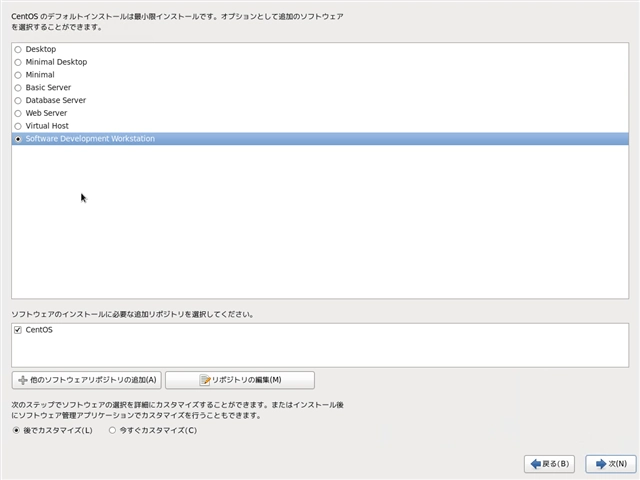Choose the Minimal Desktop radio option
640x480 pixels.
click(18, 62)
